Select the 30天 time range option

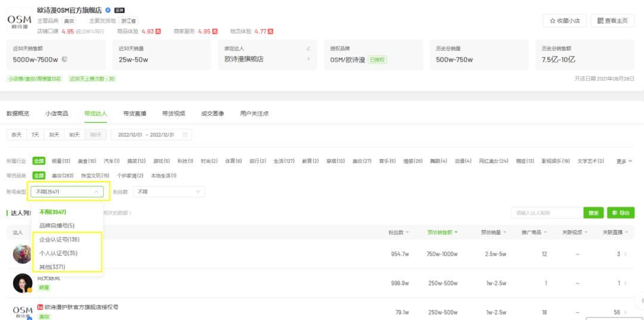pos(54,135)
